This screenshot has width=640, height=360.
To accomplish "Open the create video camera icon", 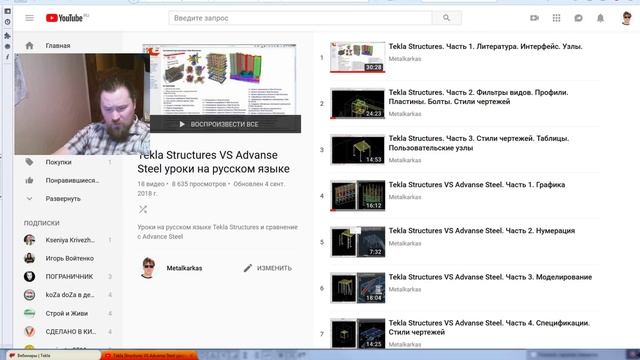I will 534,18.
